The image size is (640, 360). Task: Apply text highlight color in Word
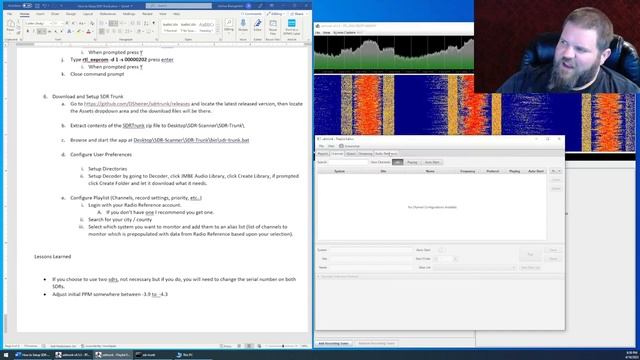click(79, 31)
